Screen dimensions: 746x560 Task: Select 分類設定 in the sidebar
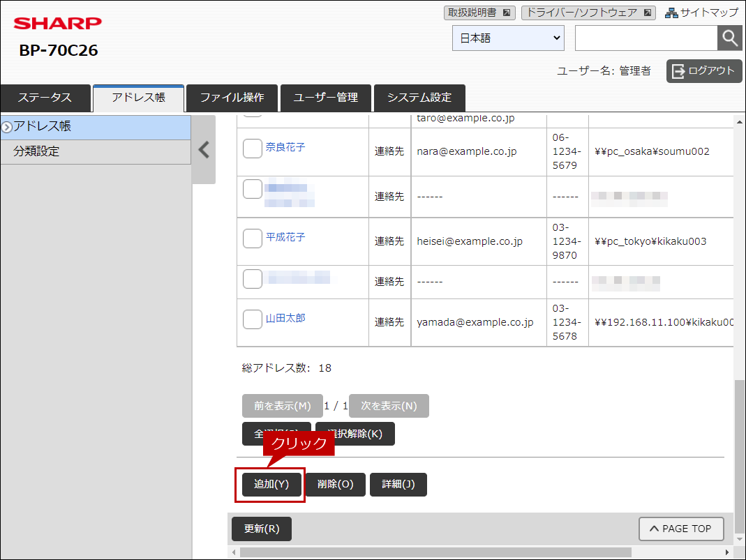96,151
